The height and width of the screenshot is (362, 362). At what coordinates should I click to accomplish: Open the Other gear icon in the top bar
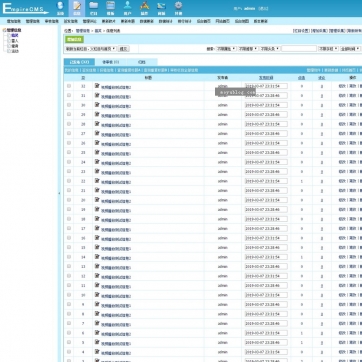[178, 8]
